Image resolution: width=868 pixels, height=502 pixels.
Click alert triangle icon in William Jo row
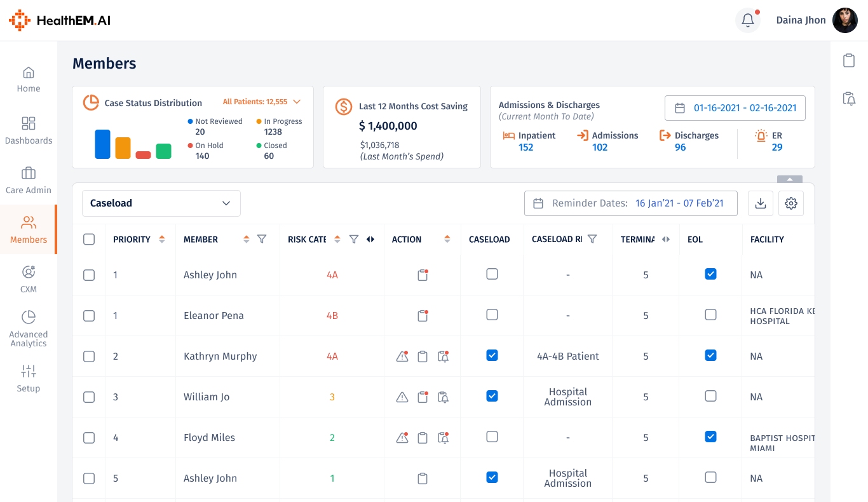click(402, 397)
